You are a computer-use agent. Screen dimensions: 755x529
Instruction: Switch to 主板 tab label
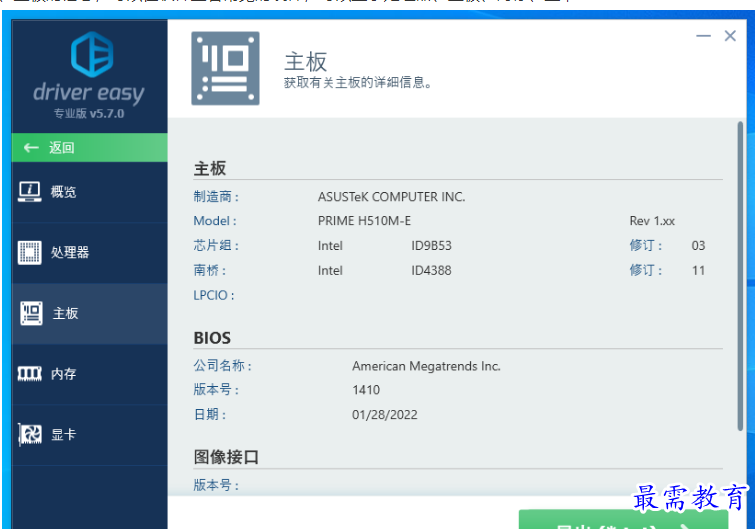[65, 313]
